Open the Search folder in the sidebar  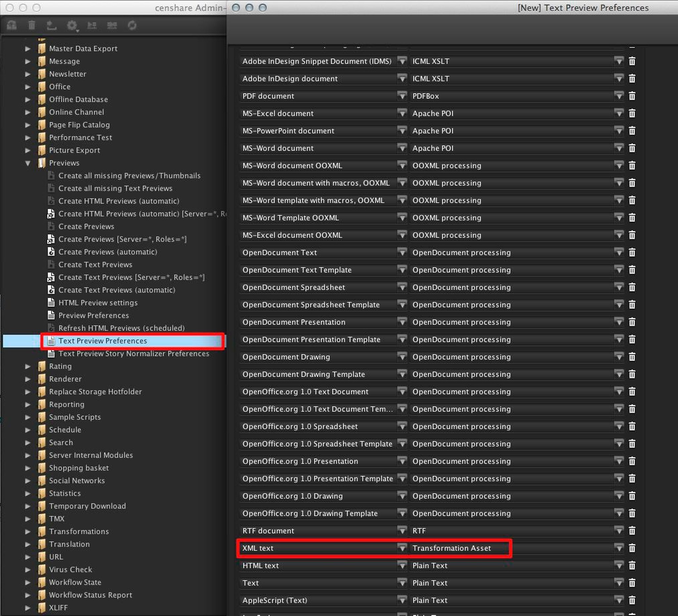pyautogui.click(x=61, y=443)
